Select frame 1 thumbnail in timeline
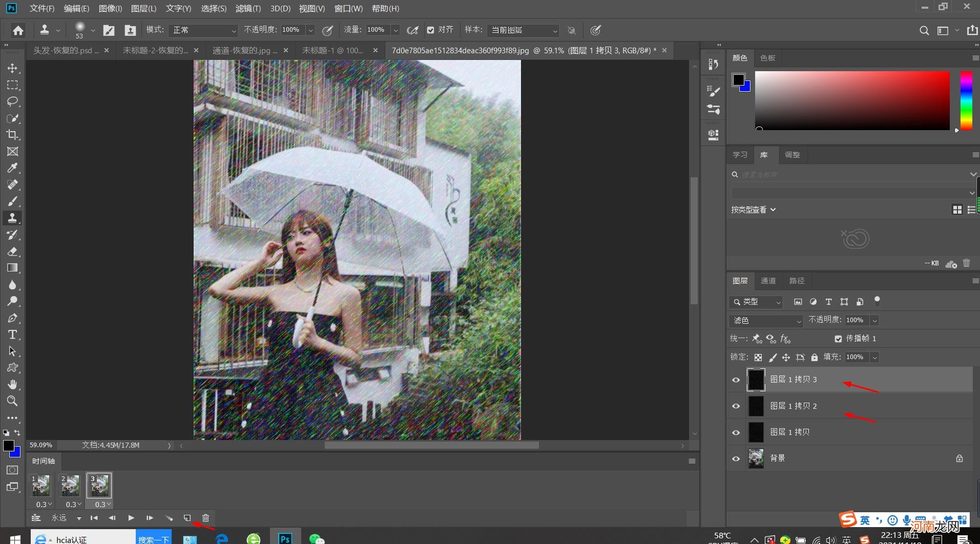This screenshot has width=980, height=544. click(x=41, y=486)
